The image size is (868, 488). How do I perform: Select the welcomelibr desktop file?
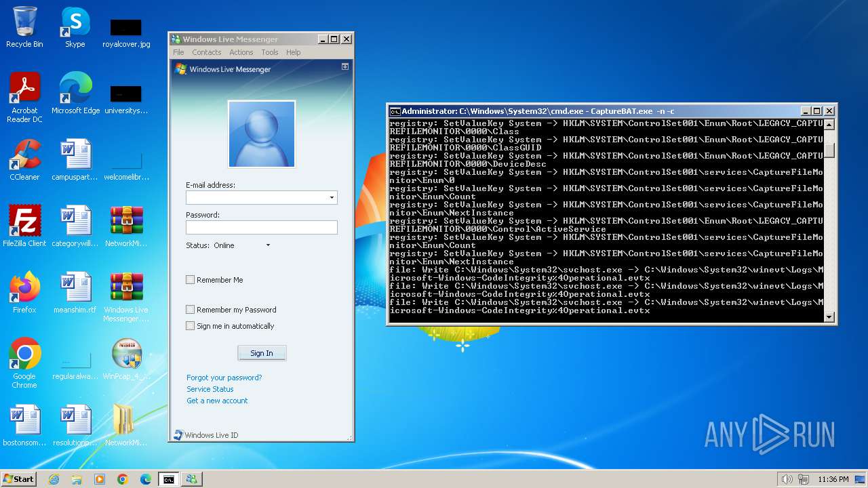126,165
